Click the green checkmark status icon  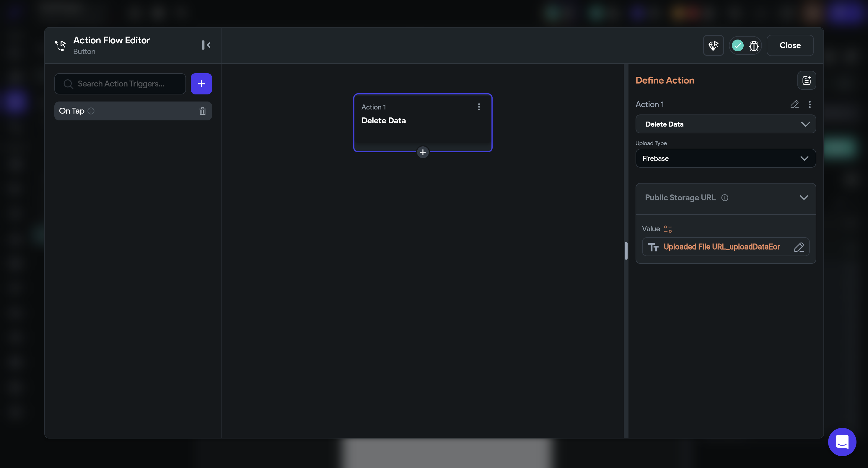(737, 45)
